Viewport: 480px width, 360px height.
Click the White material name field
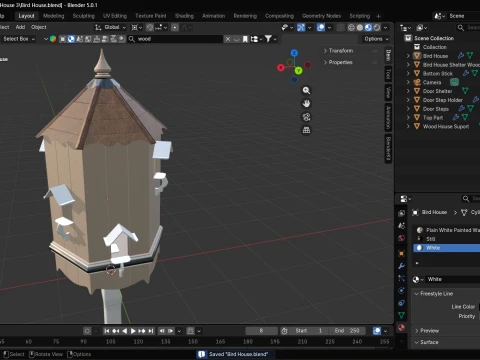click(x=453, y=279)
